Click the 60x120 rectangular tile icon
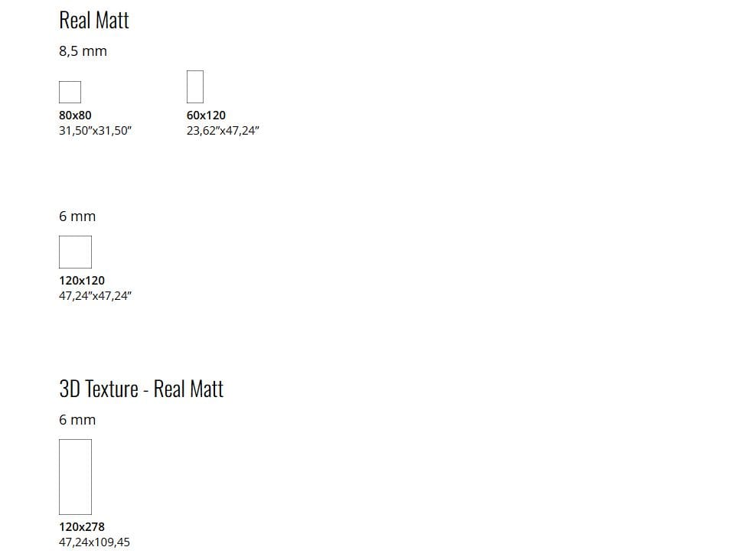747x560 pixels. [x=195, y=86]
